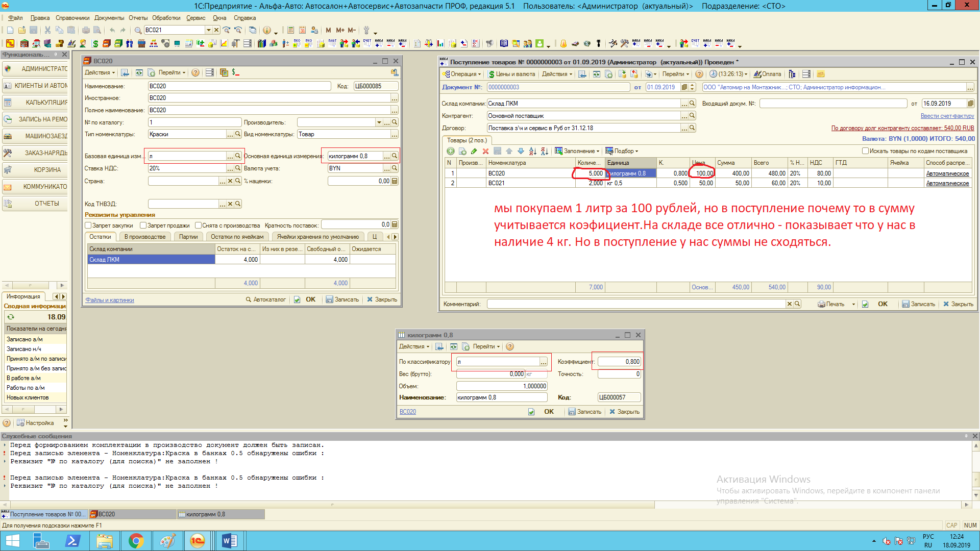Click the cut scissors icon in main toolbar
This screenshot has height=551, width=980.
(x=47, y=30)
